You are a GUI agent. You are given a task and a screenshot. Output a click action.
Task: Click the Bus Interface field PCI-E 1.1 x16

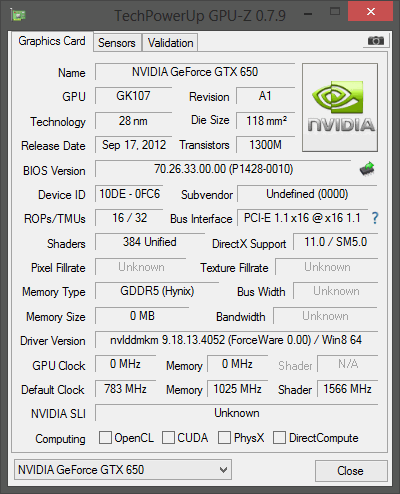click(x=302, y=218)
